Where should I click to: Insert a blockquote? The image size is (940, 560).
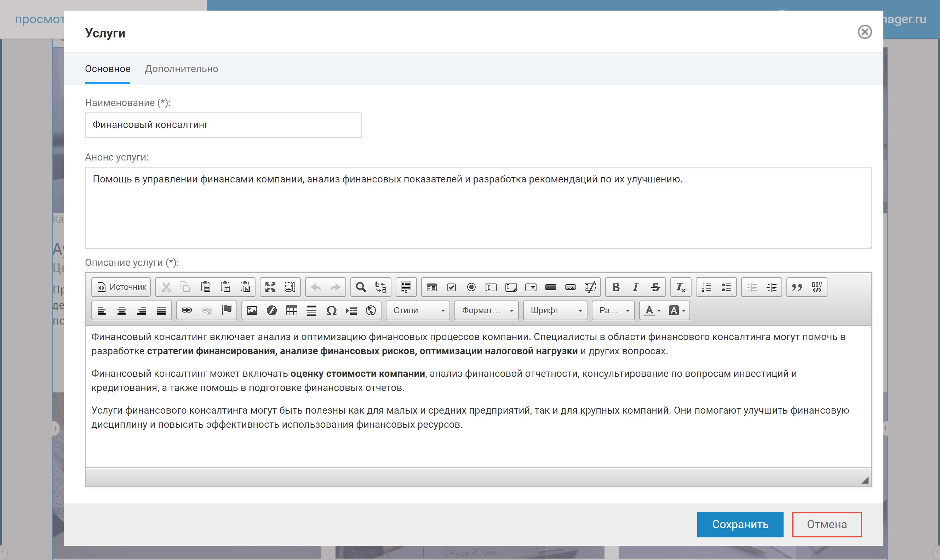[797, 287]
